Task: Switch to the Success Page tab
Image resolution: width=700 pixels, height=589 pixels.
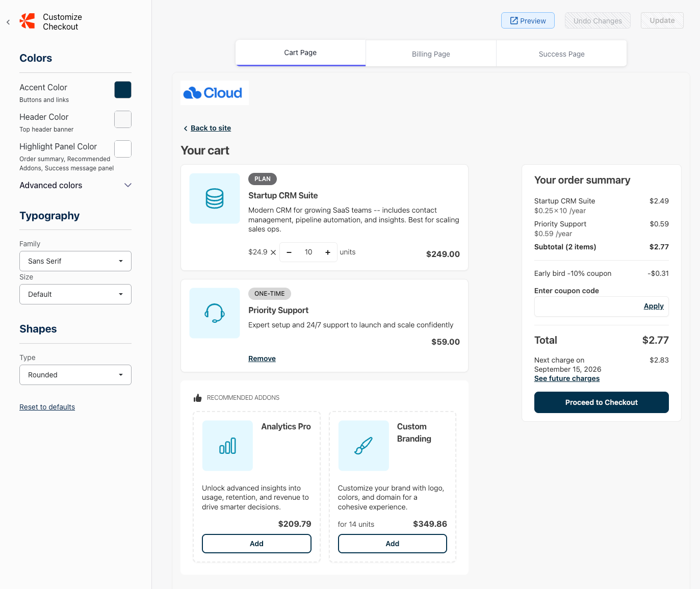Action: tap(561, 54)
